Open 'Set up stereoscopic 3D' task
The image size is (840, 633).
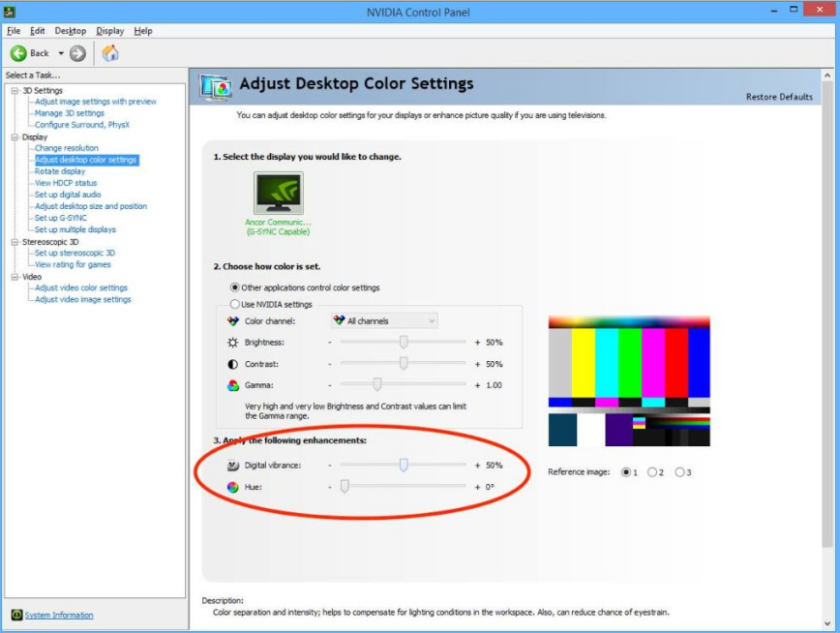(75, 253)
